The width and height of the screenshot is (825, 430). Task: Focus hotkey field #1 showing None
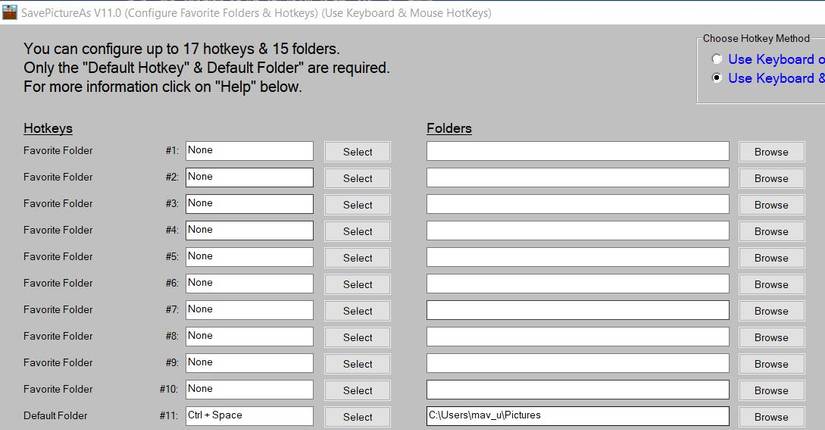[249, 151]
